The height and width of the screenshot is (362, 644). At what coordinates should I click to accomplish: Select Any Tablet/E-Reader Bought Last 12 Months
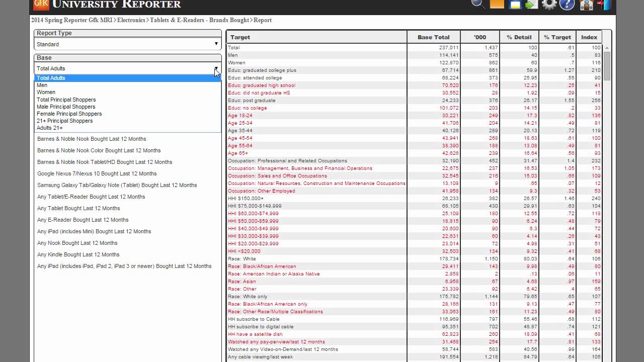click(91, 197)
